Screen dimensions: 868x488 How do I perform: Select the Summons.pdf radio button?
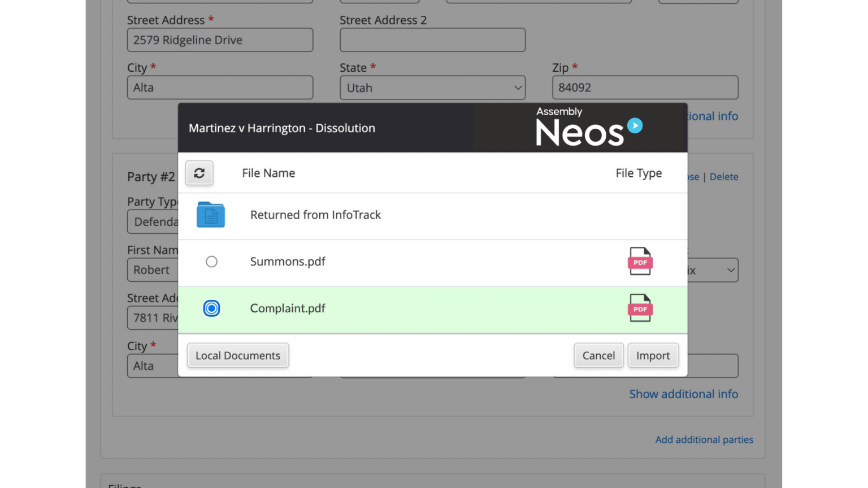coord(211,262)
